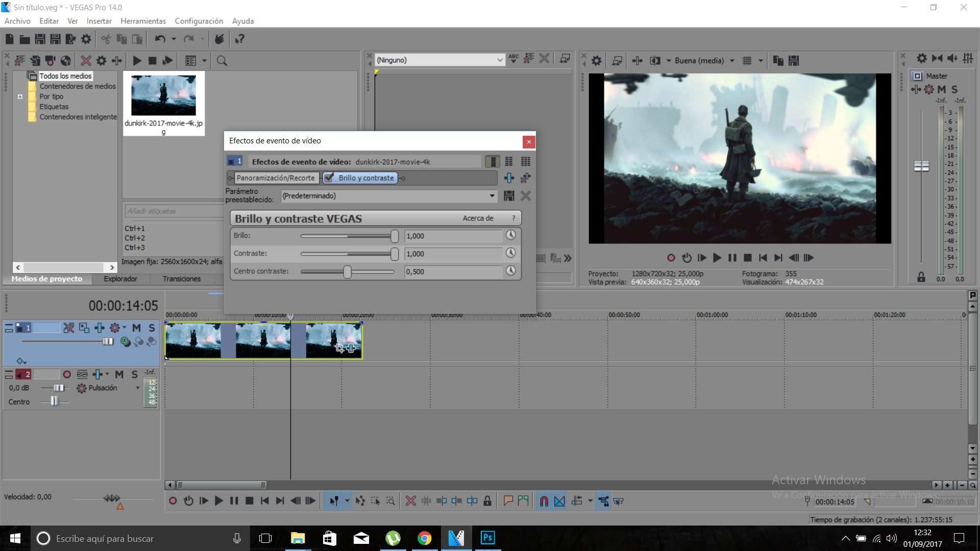Remove selected media with red X
This screenshot has width=980, height=551.
[86, 61]
